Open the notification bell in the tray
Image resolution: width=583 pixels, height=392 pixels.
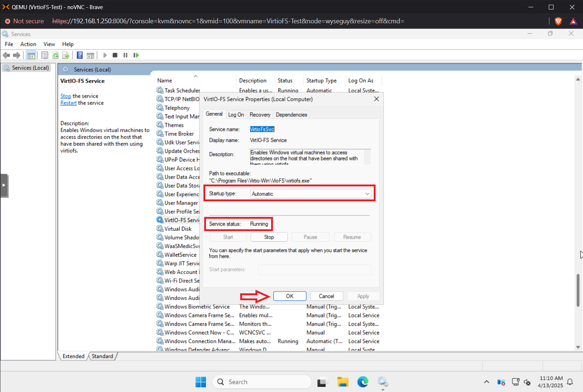[570, 382]
